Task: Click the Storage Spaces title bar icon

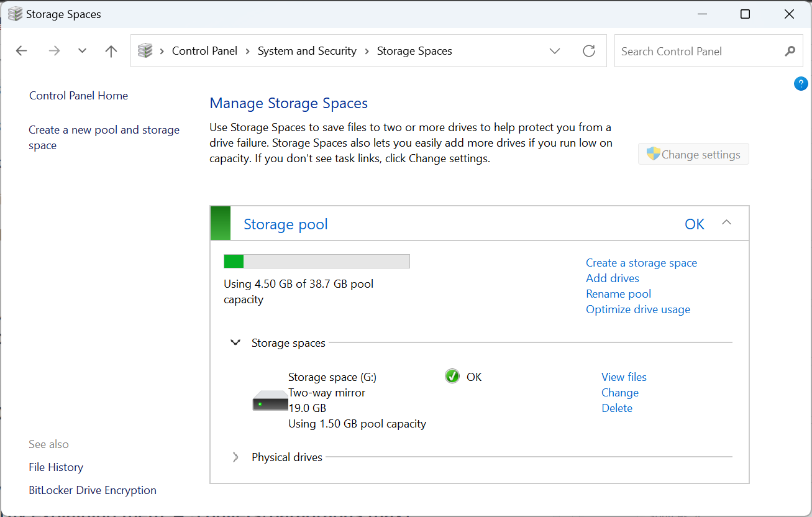Action: [14, 13]
